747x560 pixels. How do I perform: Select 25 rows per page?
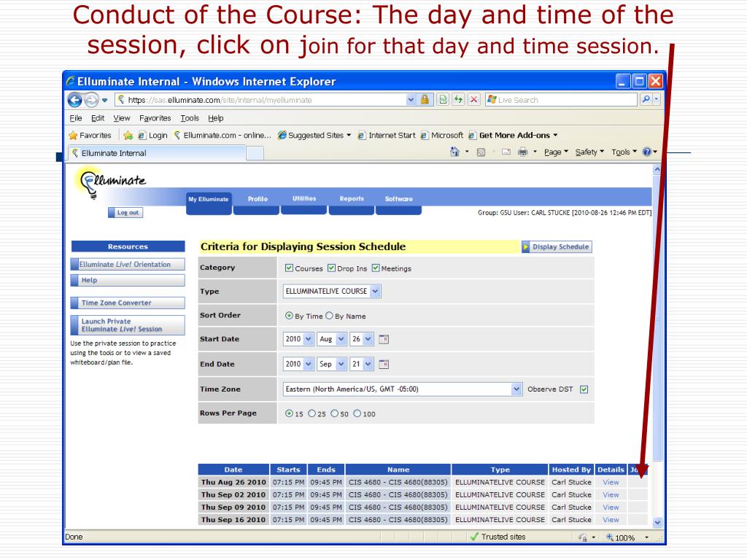coord(311,413)
